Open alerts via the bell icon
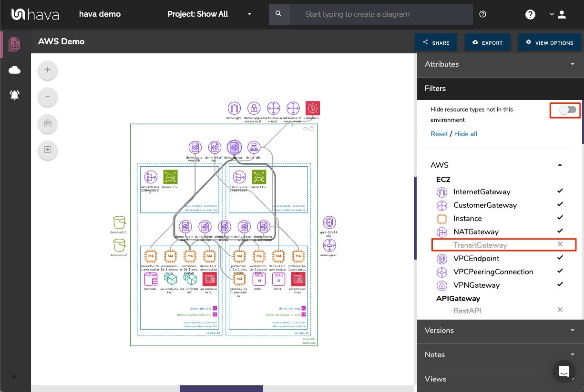The width and height of the screenshot is (584, 392). [14, 94]
